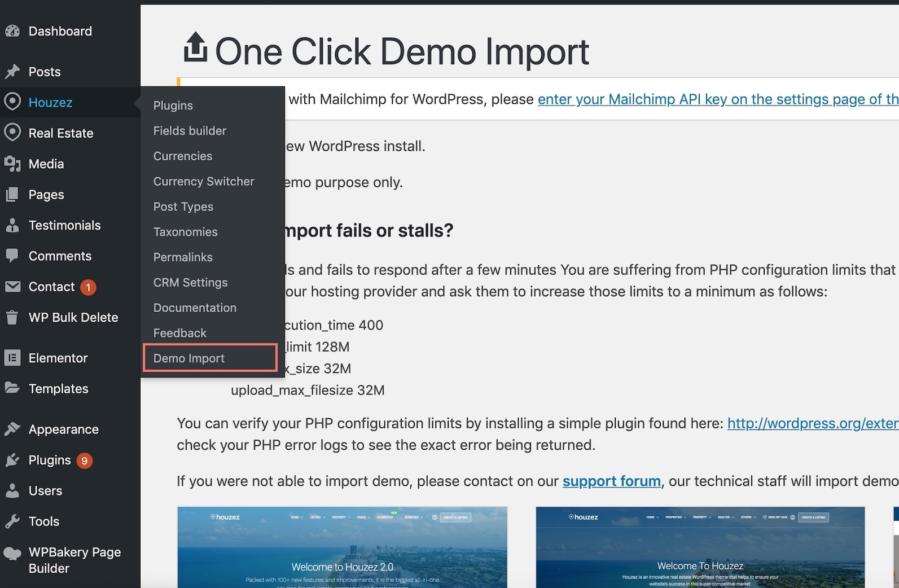The height and width of the screenshot is (588, 899).
Task: Choose Fields builder in submenu
Action: (x=190, y=130)
